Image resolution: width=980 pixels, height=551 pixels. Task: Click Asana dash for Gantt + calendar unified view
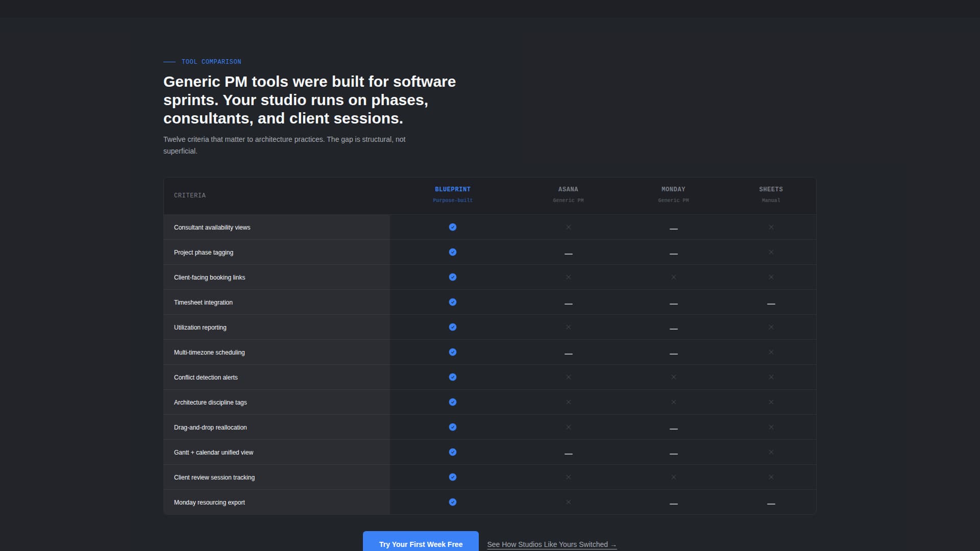(x=569, y=454)
